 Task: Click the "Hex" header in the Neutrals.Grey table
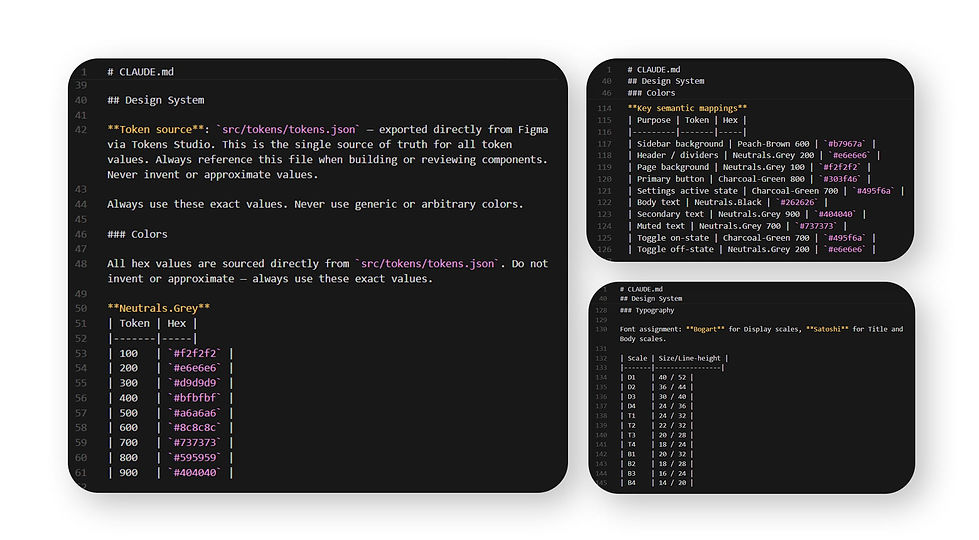coord(177,323)
